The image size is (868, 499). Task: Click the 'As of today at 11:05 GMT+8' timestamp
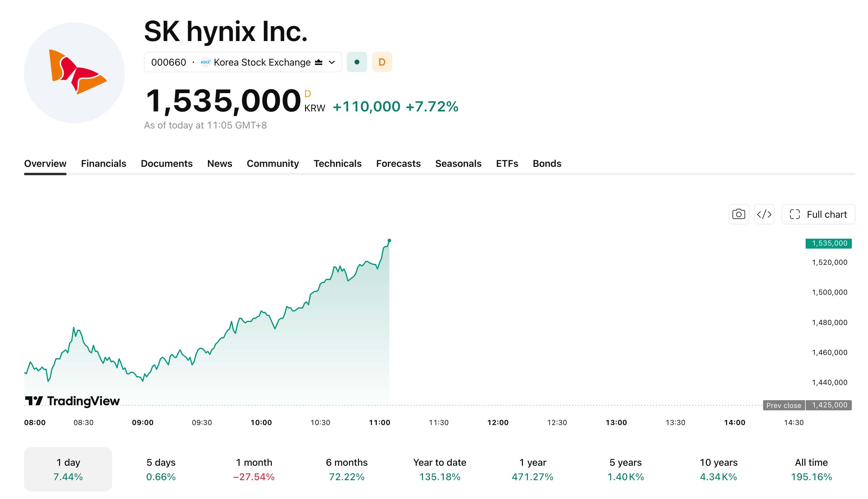tap(205, 125)
